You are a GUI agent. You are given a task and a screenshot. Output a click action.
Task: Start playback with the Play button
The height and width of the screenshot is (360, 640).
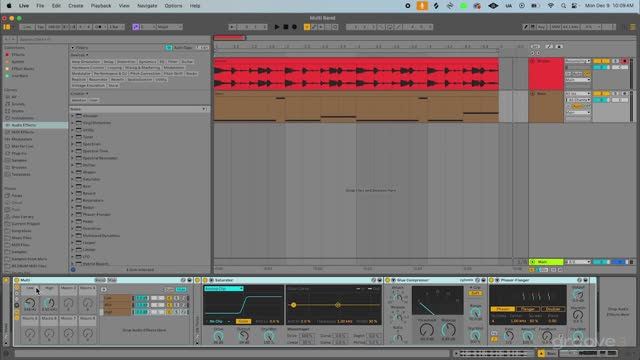pos(277,27)
